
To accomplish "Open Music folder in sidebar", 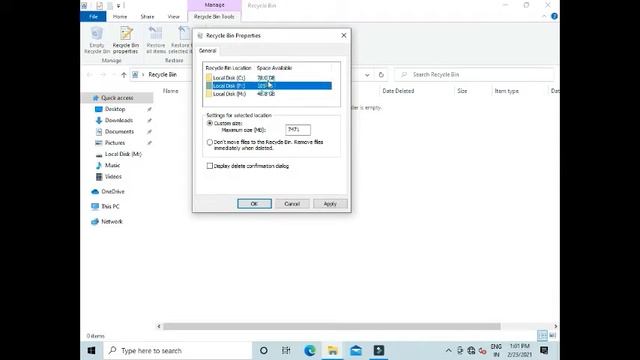I will pos(112,165).
